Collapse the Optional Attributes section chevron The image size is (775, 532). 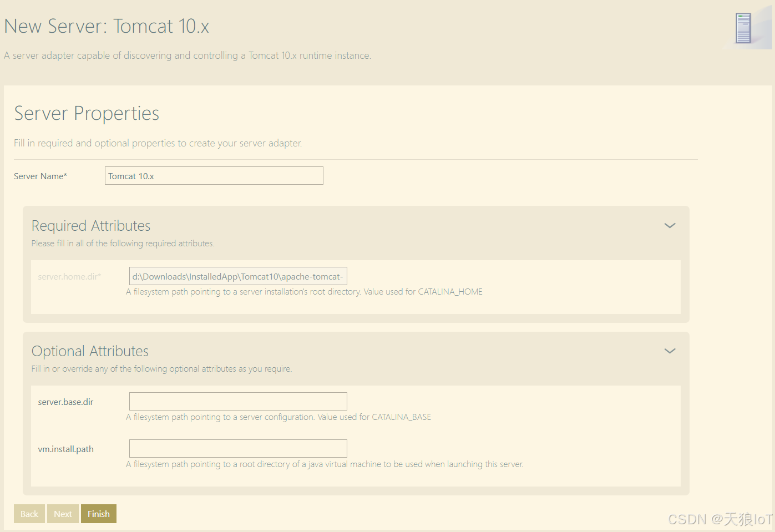(x=670, y=351)
